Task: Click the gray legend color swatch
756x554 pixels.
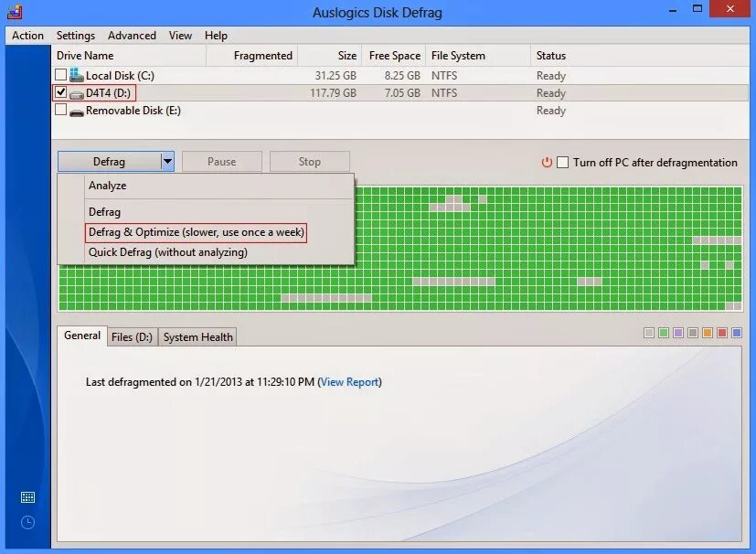Action: [x=693, y=333]
